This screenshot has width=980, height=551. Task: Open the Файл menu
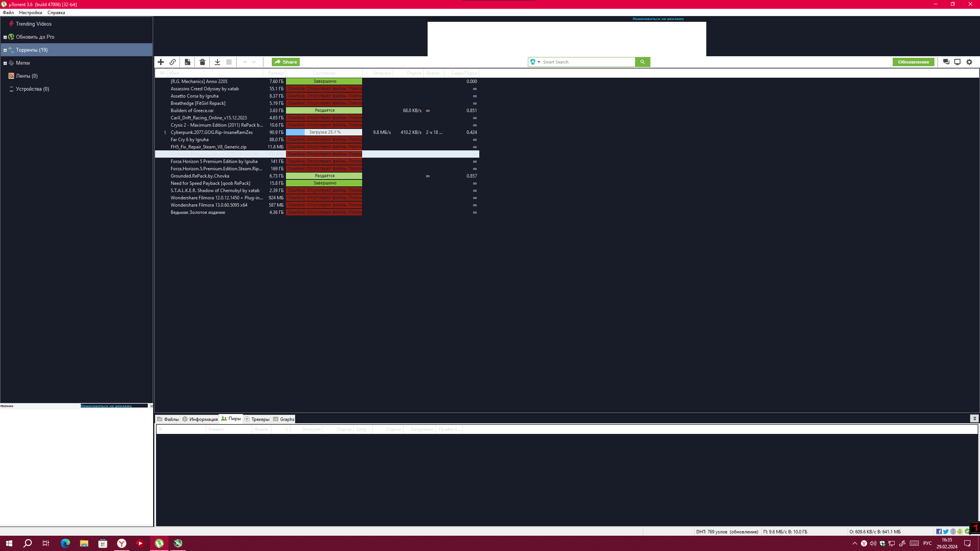pos(8,13)
